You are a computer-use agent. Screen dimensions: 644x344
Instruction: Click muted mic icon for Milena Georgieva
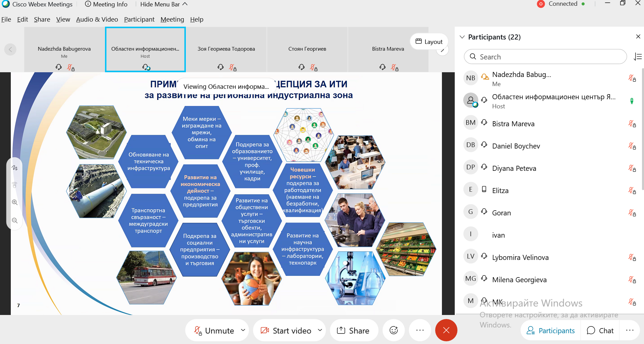pos(632,280)
